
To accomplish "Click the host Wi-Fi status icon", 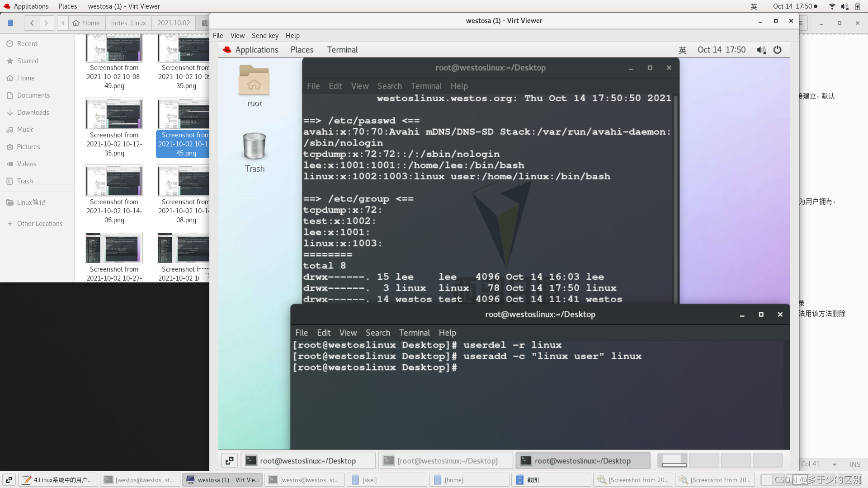I will click(x=832, y=6).
